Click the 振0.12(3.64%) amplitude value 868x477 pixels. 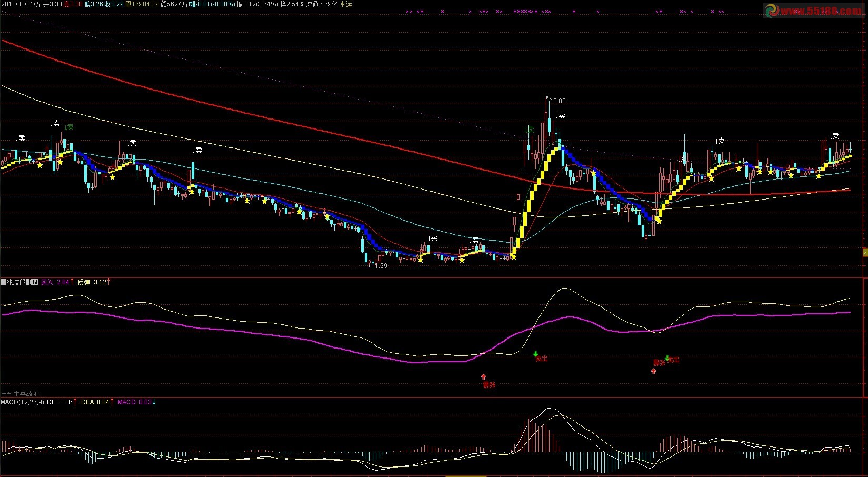257,4
